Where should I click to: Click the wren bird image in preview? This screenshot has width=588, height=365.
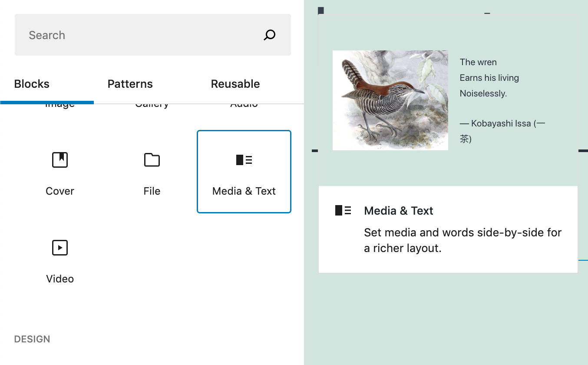click(390, 100)
